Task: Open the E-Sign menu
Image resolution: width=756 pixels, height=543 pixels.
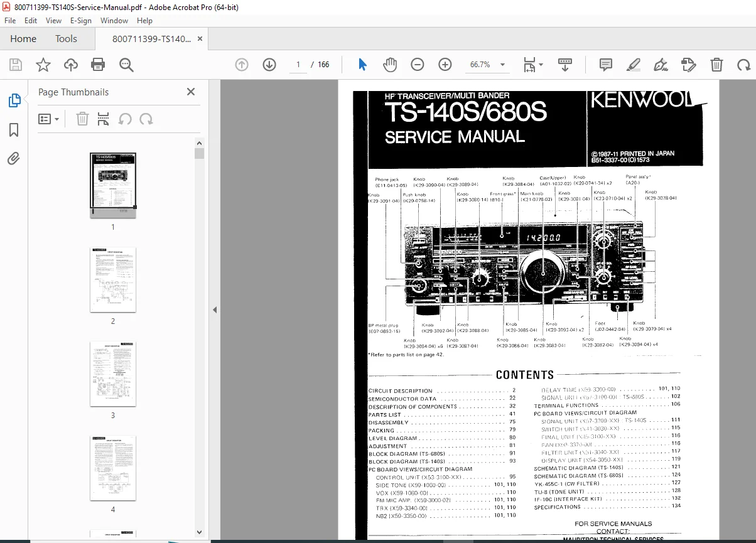Action: 81,21
